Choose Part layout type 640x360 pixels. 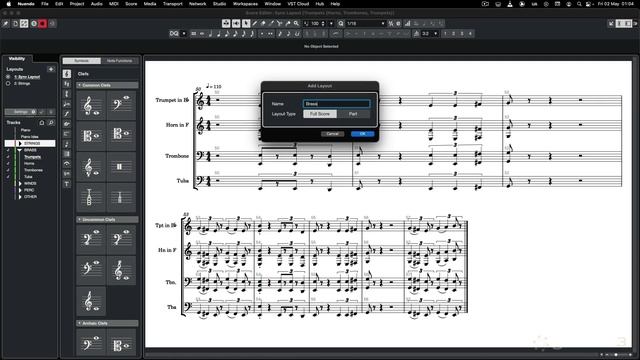tap(353, 114)
